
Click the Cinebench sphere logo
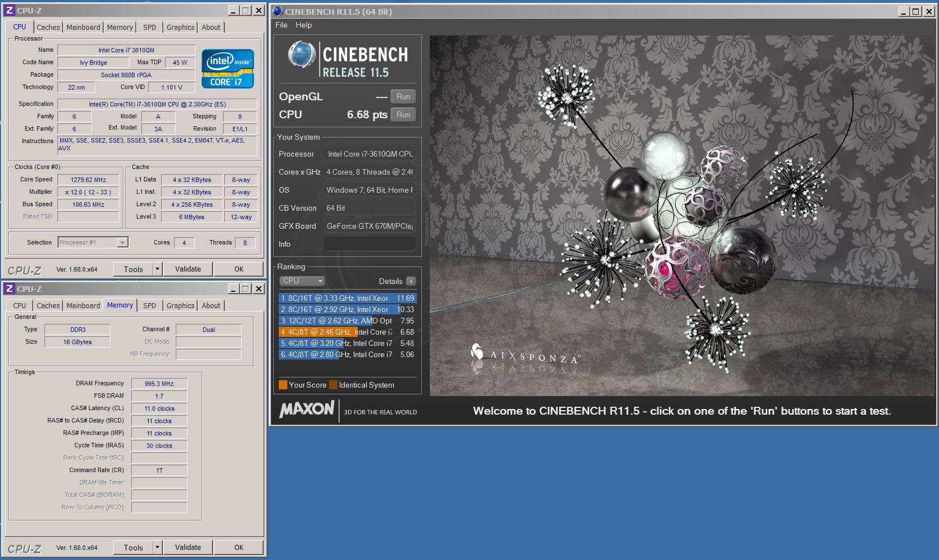(301, 55)
